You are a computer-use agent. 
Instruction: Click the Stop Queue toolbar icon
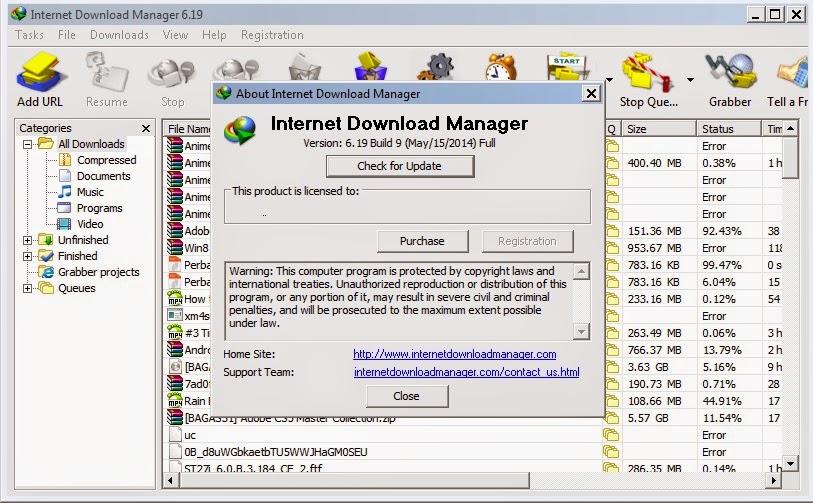coord(648,72)
